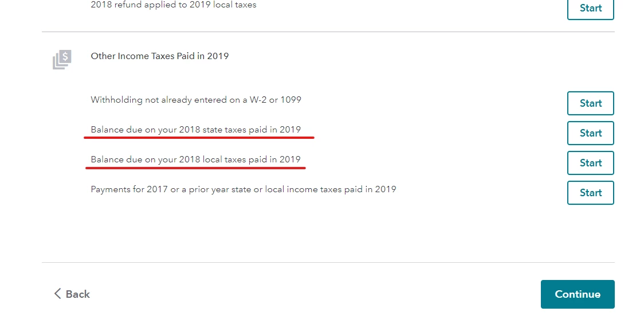Start withholding not entered on W-2 or 1099
Image resolution: width=644 pixels, height=323 pixels.
click(x=590, y=103)
